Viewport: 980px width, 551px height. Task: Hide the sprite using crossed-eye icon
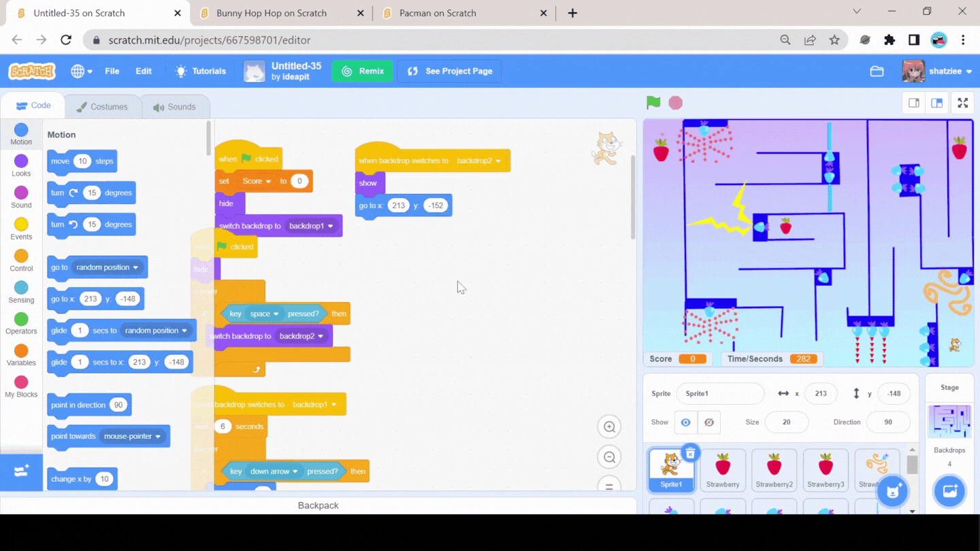tap(708, 422)
